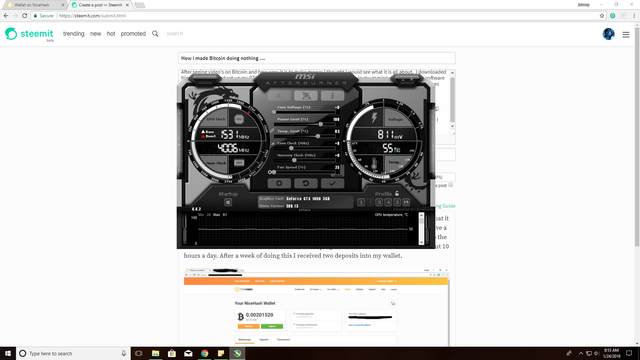Screen dimensions: 640x360
Task: Open MSI Afterburner taskbar icon
Action: [237, 353]
